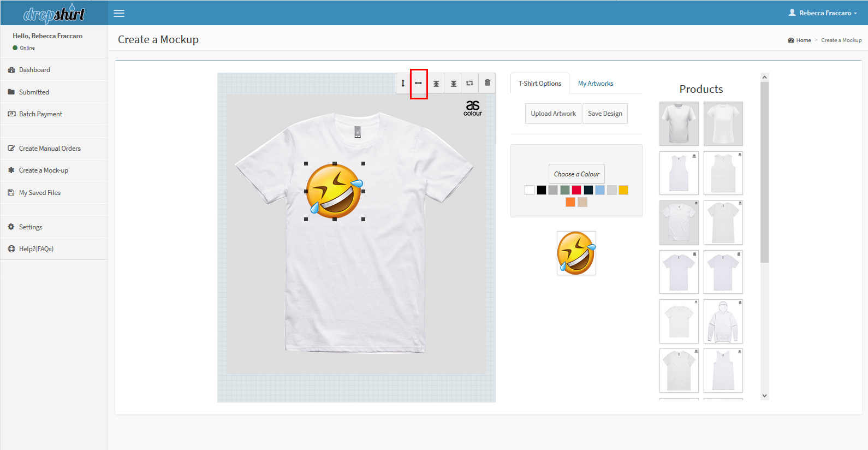The height and width of the screenshot is (450, 868).
Task: Click the products panel scrollbar thumb
Action: 764,172
